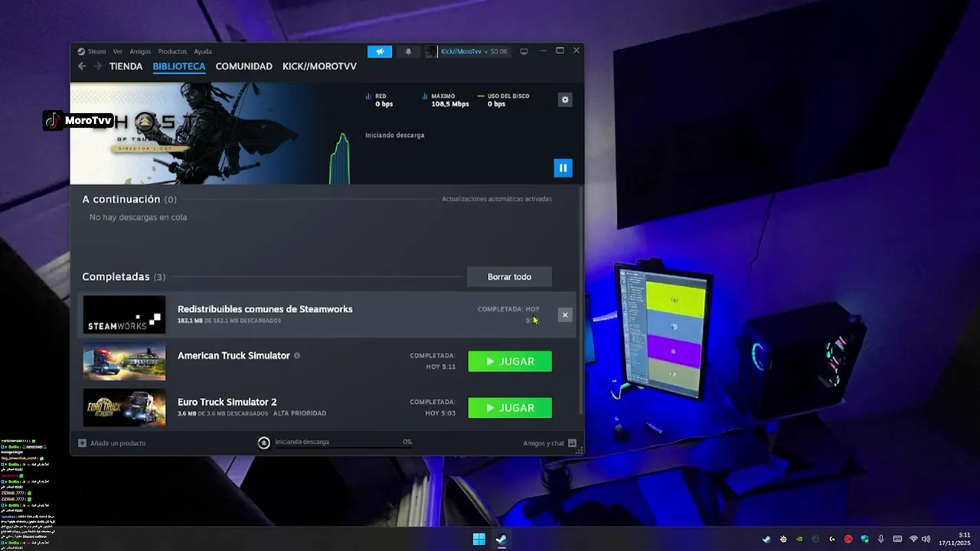Click 'Iniciando descarga' text in banner
This screenshot has height=551, width=980.
click(x=394, y=135)
